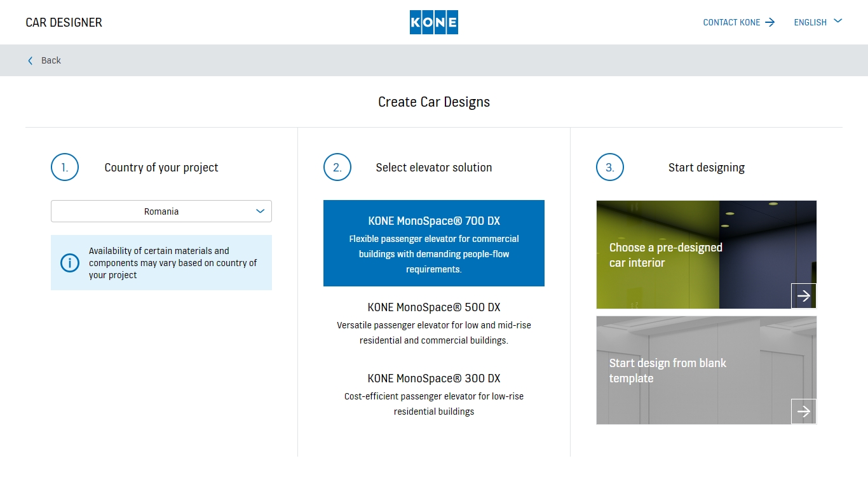Click arrow on blank template card
Image resolution: width=868 pixels, height=482 pixels.
click(x=804, y=412)
